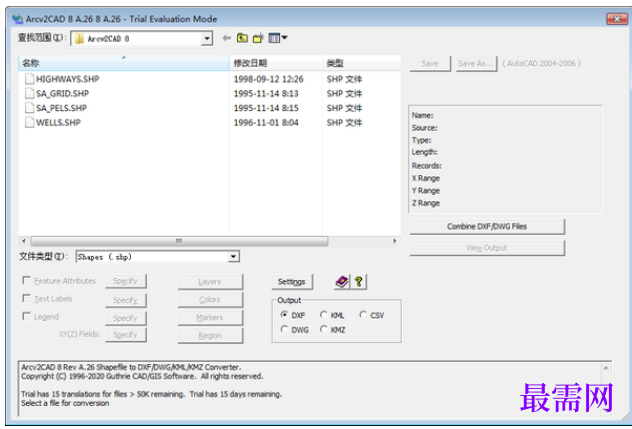
Task: Click the file list scroll left arrow
Action: [24, 241]
